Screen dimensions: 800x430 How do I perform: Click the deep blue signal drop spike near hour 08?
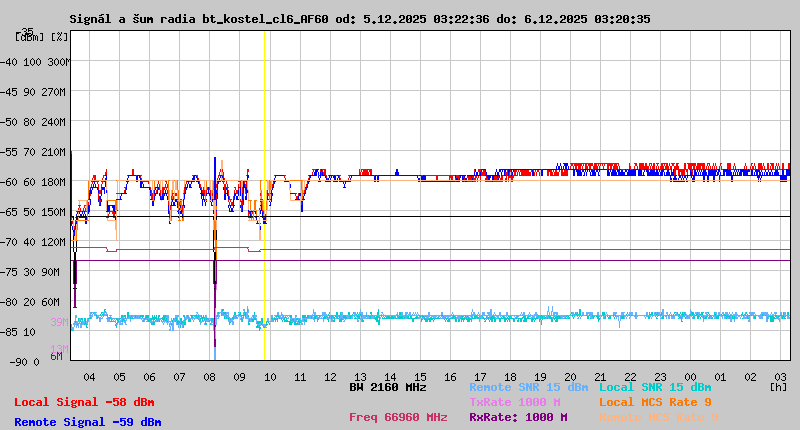(214, 300)
